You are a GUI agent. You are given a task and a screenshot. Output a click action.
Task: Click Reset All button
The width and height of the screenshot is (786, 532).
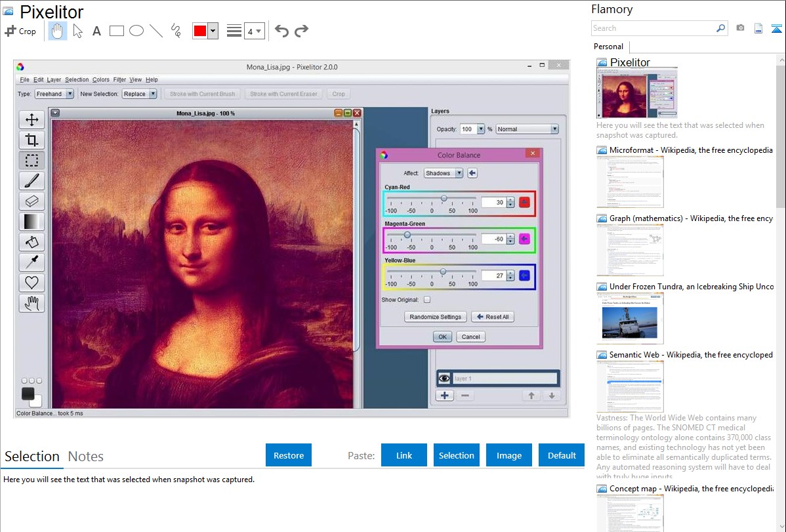point(493,317)
